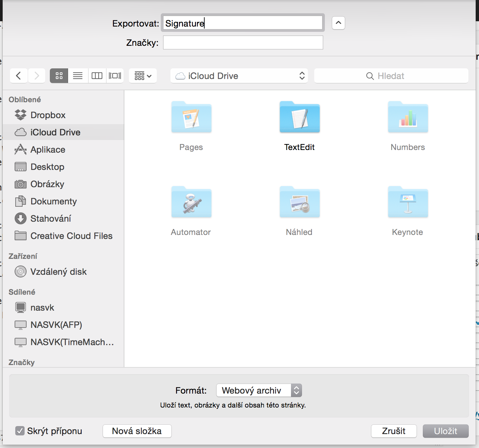Select Obrázky in the sidebar

click(x=63, y=184)
